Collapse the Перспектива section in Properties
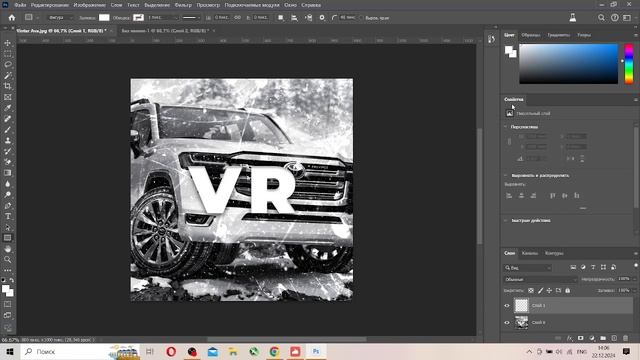This screenshot has height=360, width=640. [506, 127]
